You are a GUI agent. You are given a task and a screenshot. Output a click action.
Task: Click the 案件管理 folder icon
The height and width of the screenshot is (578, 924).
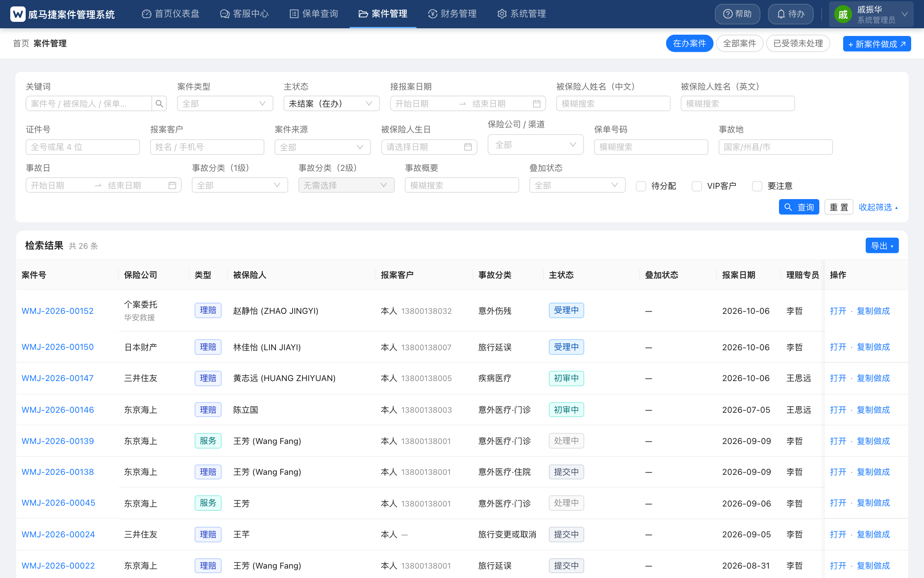pos(363,14)
